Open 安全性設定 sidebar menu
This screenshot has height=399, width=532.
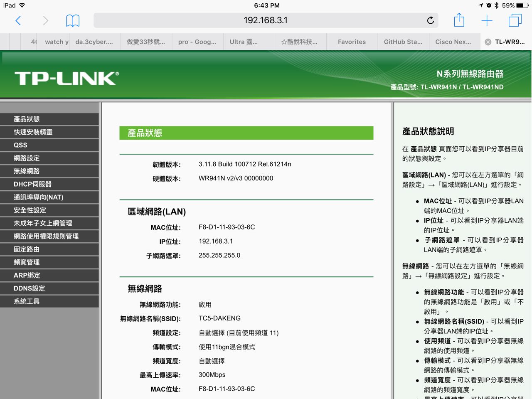pyautogui.click(x=49, y=210)
